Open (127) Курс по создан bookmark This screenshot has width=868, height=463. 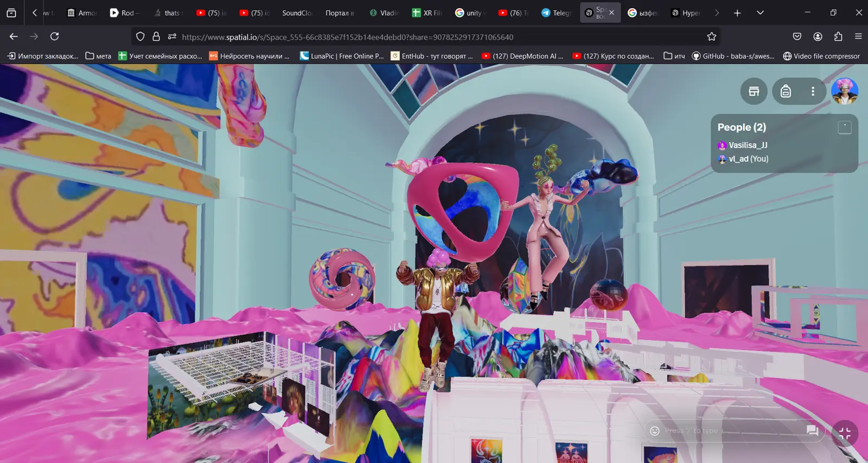pos(614,56)
